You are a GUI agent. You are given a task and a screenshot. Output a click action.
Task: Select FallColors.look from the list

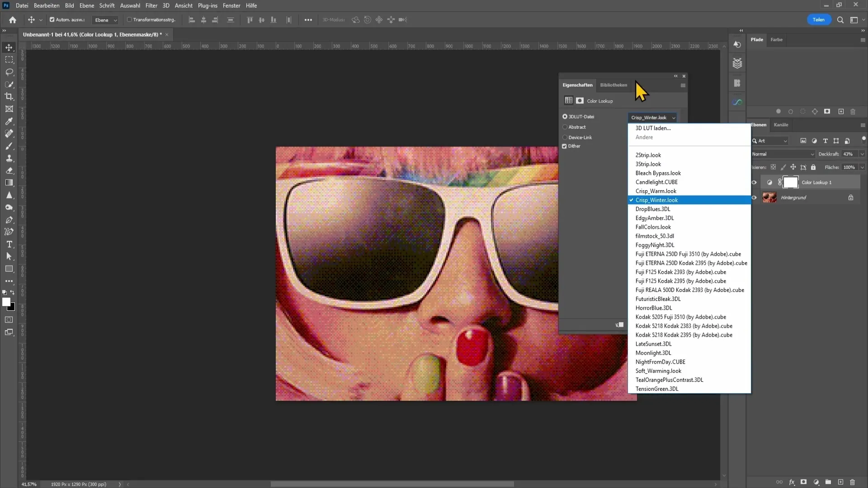click(654, 226)
